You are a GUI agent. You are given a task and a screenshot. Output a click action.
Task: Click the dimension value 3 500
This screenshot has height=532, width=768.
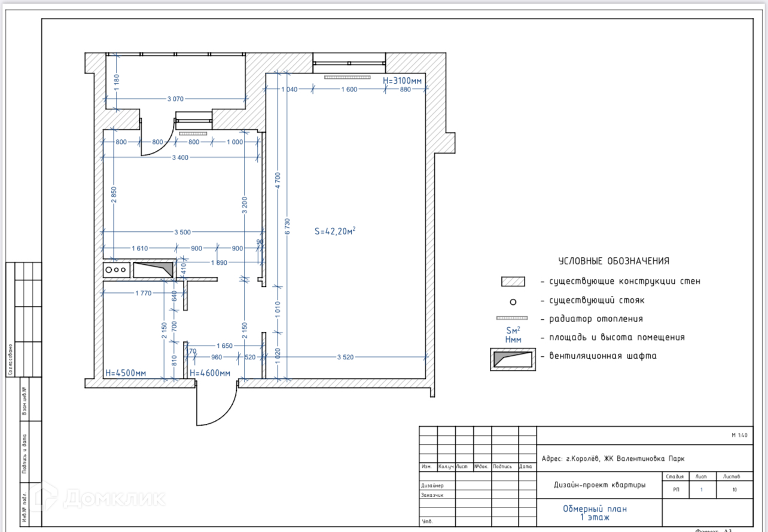coord(183,233)
